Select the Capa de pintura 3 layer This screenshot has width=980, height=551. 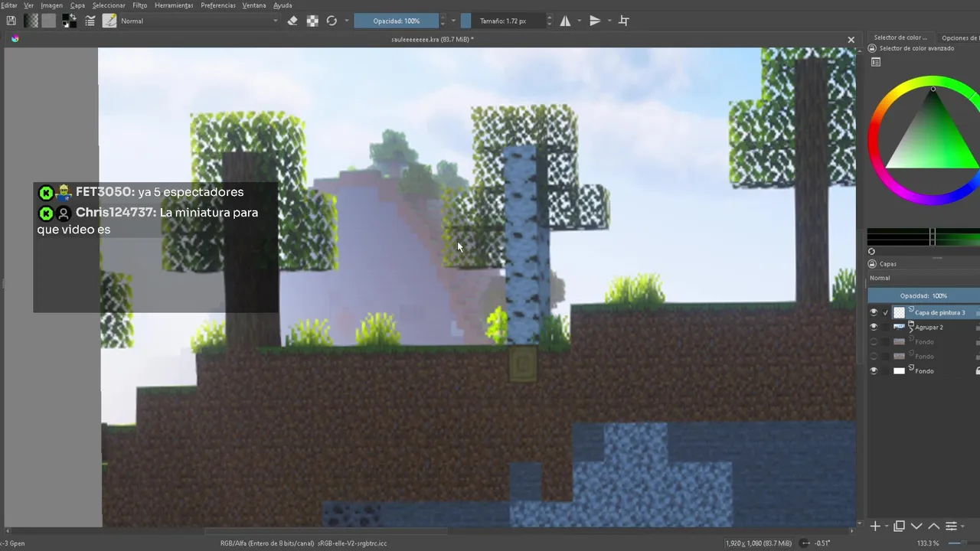[x=939, y=313]
